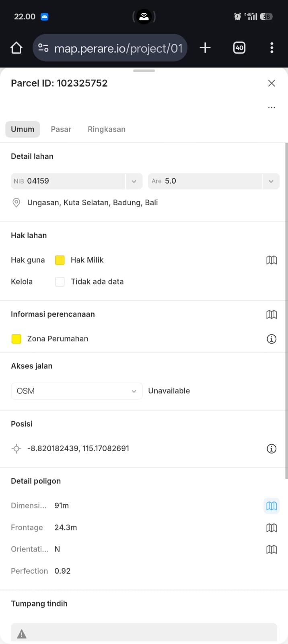Show Hak lahan layer on map
The image size is (288, 644).
pyautogui.click(x=272, y=260)
